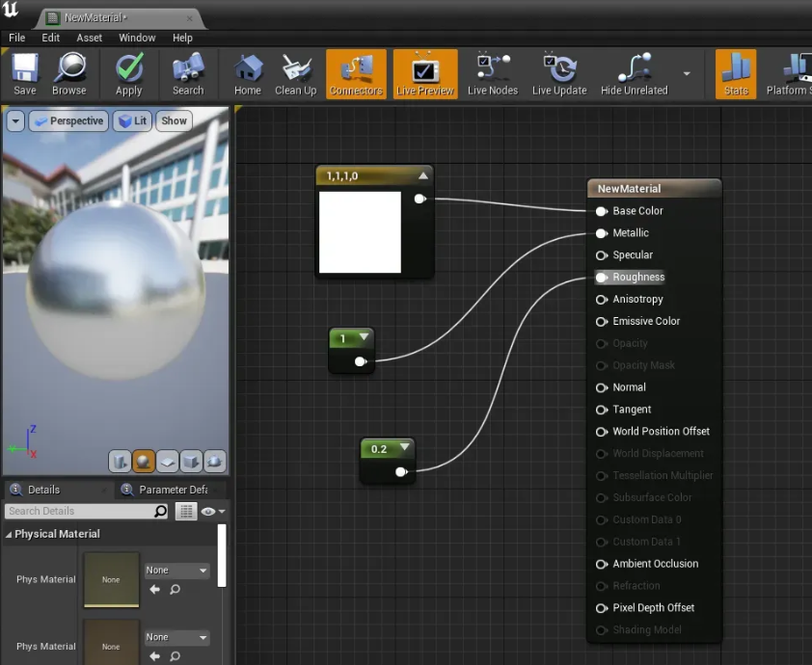Screen dimensions: 812x665
Task: Open the Hide Unrelated options dropdown arrow
Action: 687,73
